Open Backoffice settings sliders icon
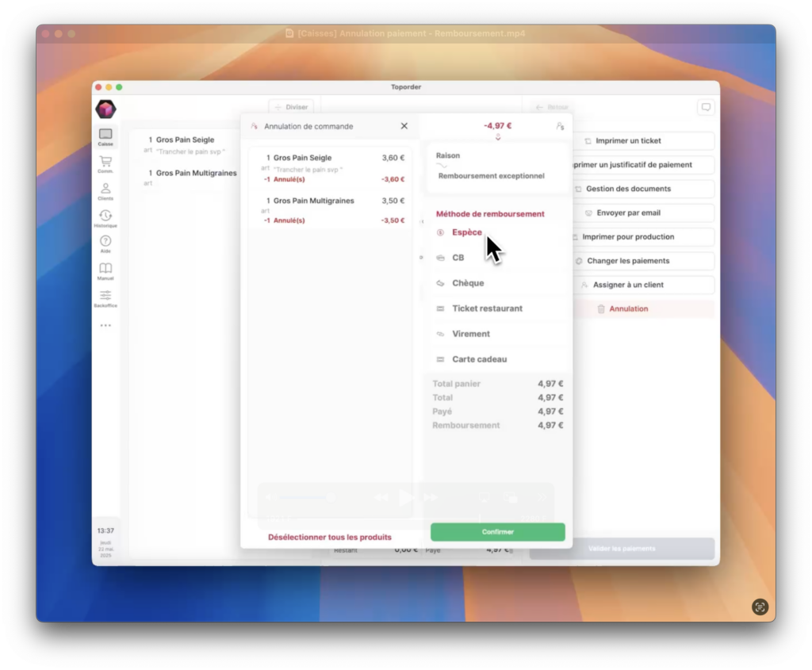This screenshot has width=812, height=670. coord(105,298)
